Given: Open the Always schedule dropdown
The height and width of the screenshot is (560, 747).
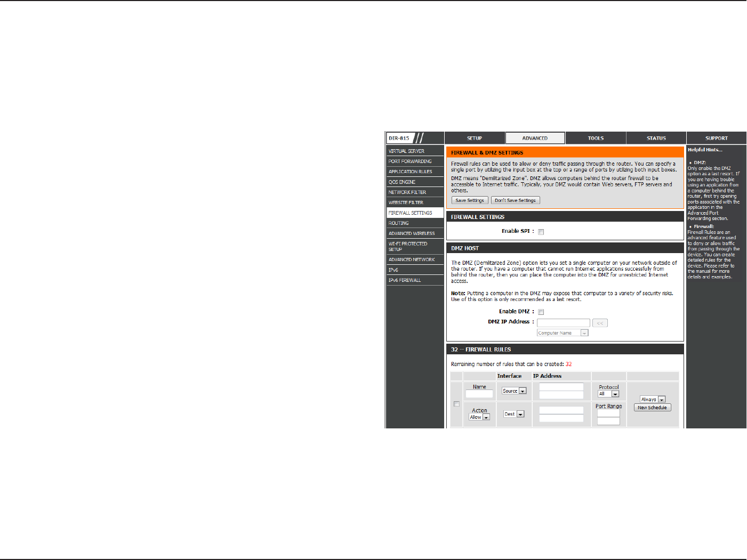Looking at the screenshot, I should pos(653,399).
